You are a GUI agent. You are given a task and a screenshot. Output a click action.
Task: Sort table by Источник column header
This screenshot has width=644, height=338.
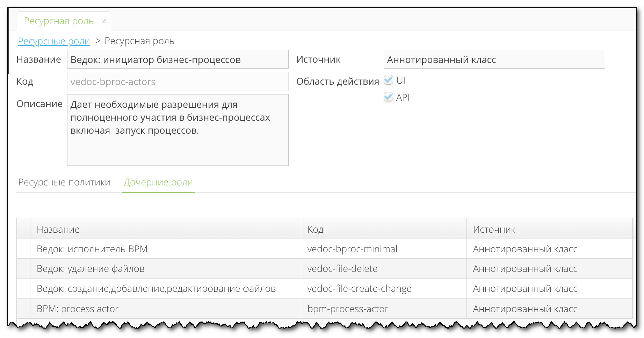[x=494, y=230]
